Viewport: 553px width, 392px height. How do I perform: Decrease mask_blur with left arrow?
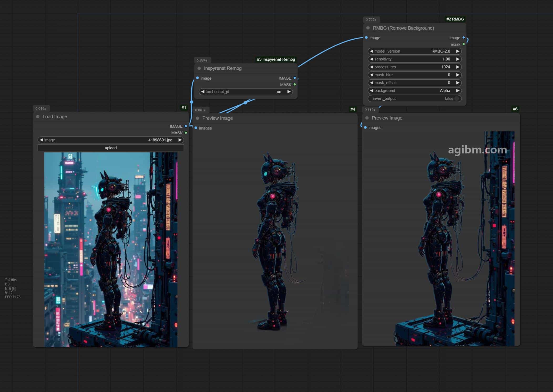click(x=372, y=75)
